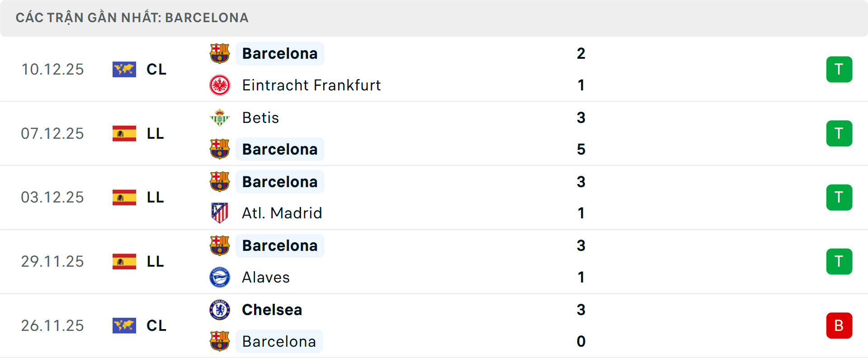Select the Alaves club badge
Viewport: 868px width, 358px height.
click(x=220, y=278)
